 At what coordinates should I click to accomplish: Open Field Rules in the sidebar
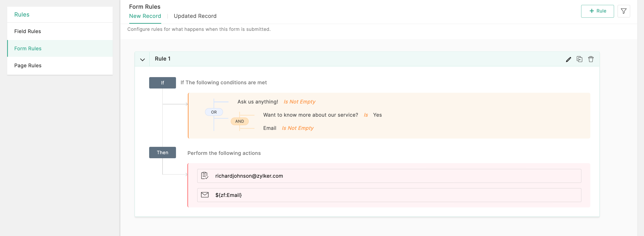[x=28, y=32]
